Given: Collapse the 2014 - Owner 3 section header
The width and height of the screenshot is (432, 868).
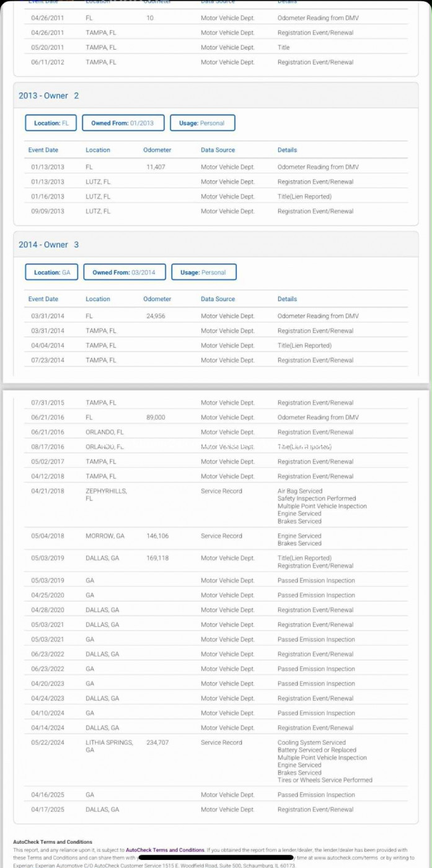Looking at the screenshot, I should (x=49, y=244).
